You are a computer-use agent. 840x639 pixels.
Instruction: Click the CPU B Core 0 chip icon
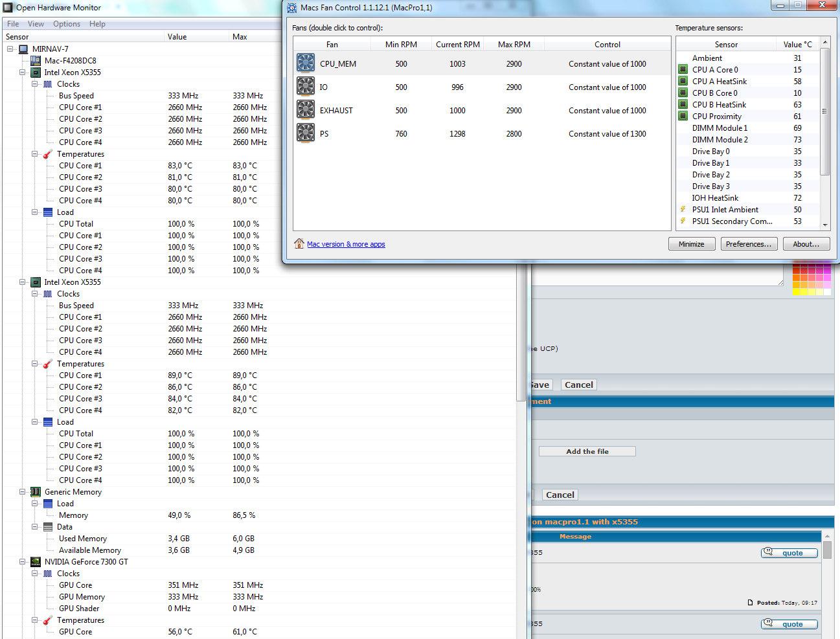point(683,93)
